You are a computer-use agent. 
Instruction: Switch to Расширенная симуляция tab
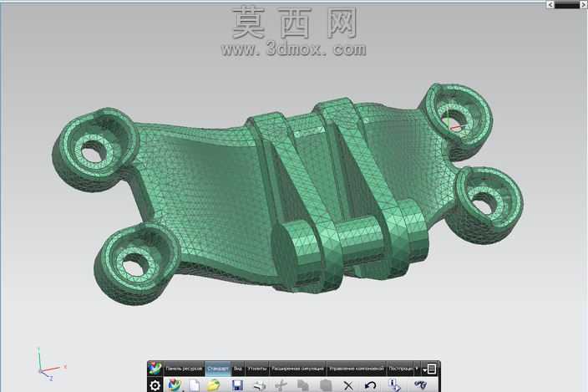[297, 369]
